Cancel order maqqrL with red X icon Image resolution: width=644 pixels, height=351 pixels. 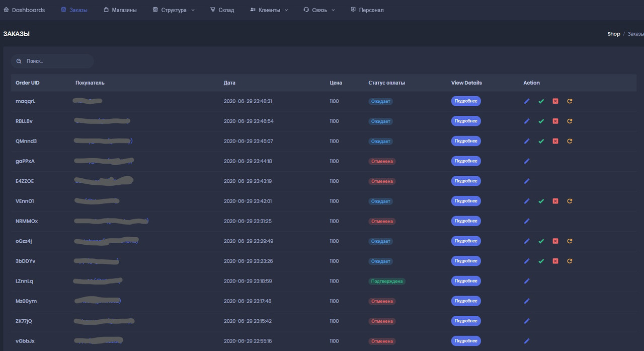coord(555,101)
